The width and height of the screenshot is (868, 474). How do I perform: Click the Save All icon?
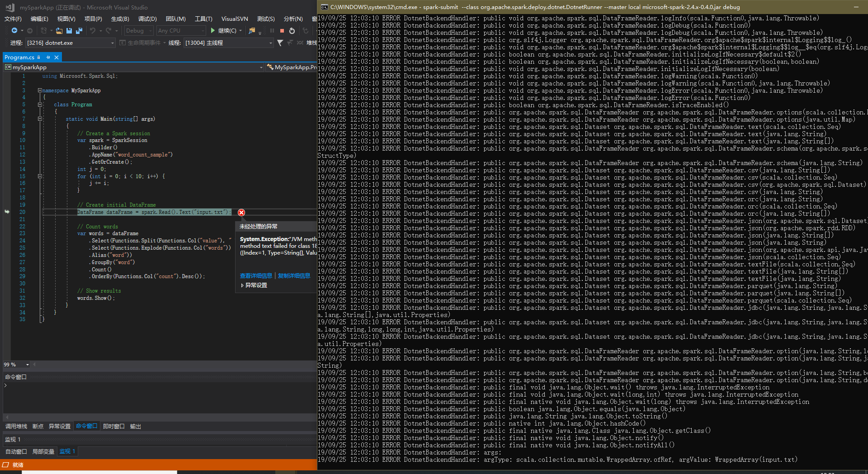[79, 30]
